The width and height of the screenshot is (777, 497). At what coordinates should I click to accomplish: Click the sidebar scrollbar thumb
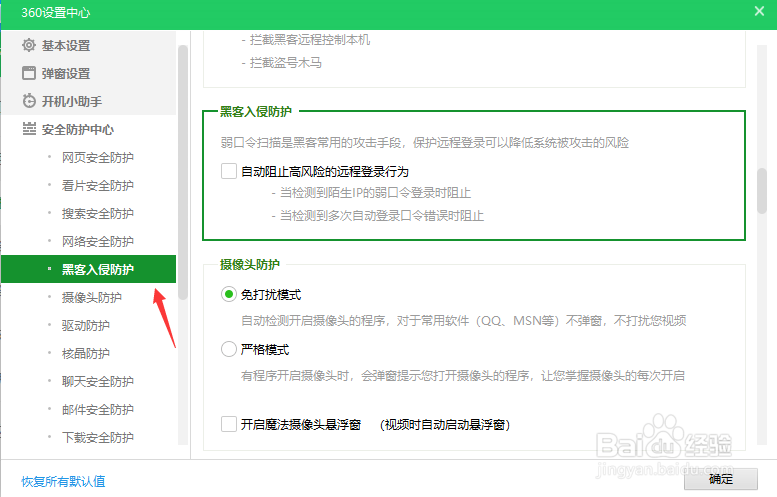[183, 172]
